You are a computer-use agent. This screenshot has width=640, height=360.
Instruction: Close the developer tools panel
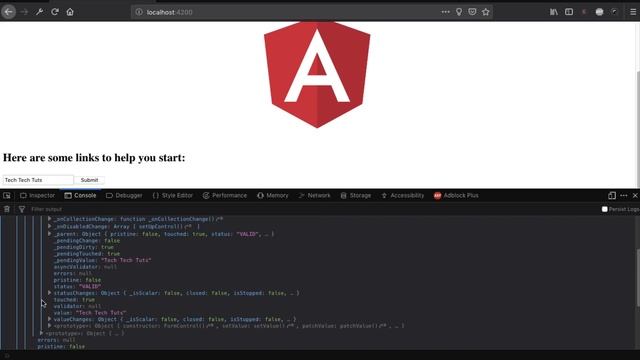click(x=635, y=196)
